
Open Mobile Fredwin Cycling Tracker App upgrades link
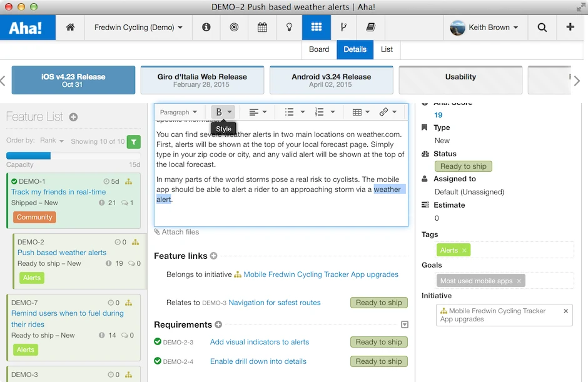pos(321,274)
